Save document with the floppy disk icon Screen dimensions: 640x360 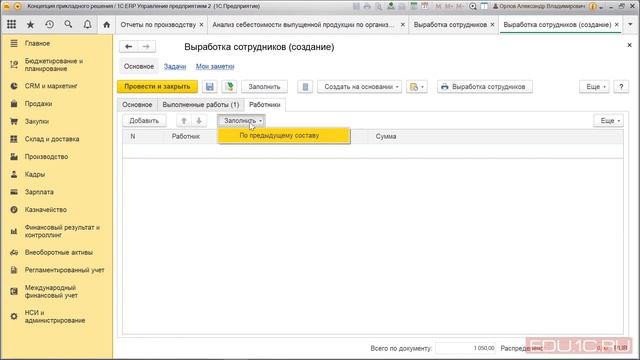click(210, 87)
